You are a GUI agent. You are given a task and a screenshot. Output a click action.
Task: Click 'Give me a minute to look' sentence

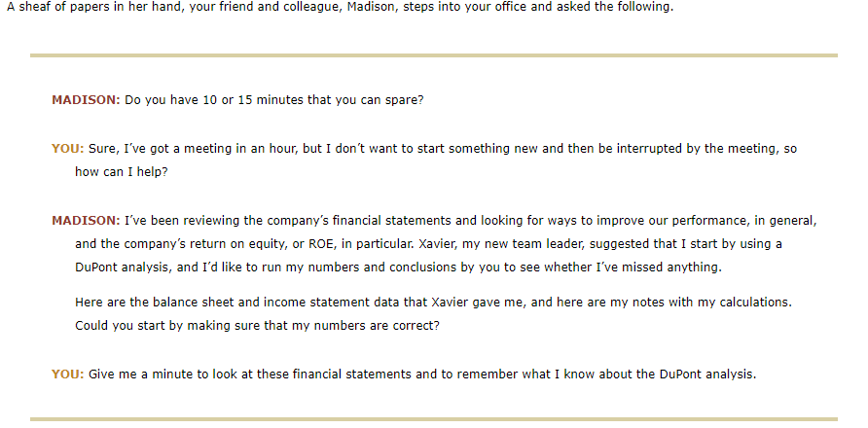(x=422, y=374)
